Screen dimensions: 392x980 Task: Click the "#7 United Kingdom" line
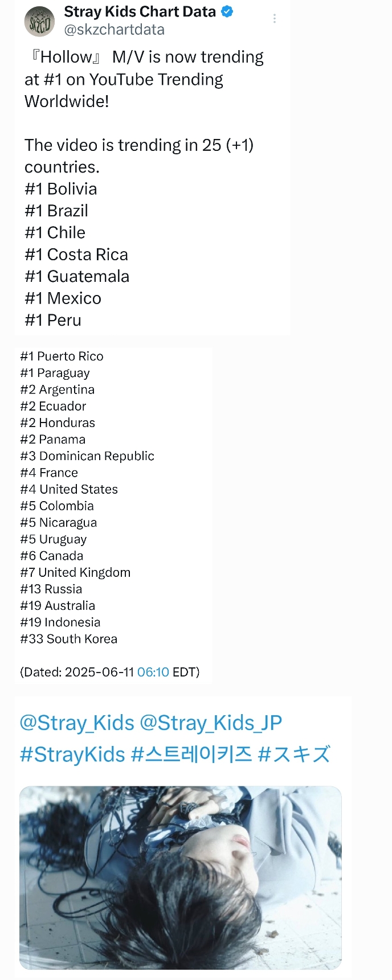(x=75, y=572)
